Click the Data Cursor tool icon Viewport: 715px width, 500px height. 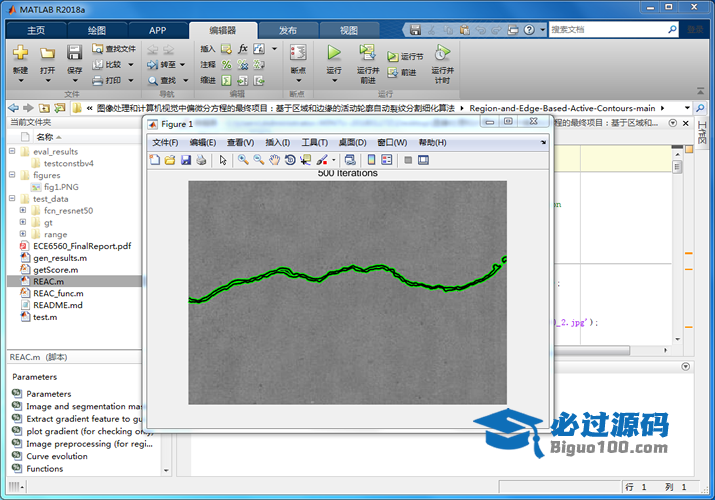(305, 160)
